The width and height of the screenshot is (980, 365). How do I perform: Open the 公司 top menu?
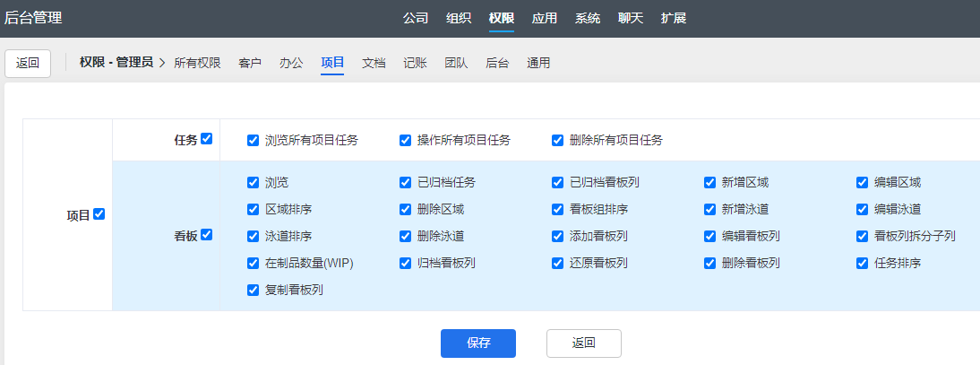416,18
